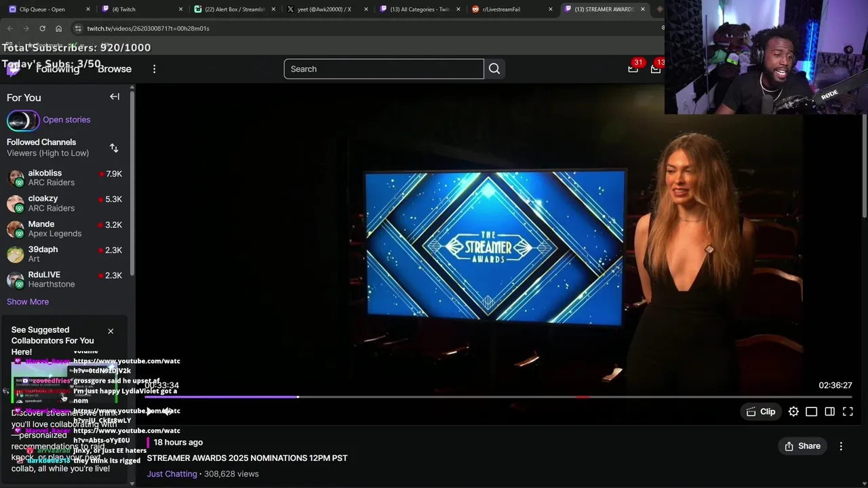Open the Just Chatting category link
Image resolution: width=868 pixels, height=488 pixels.
172,474
